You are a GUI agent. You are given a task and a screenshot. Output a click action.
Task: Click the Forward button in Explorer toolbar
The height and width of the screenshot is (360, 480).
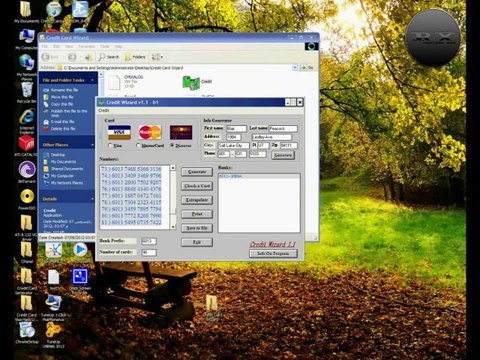[x=72, y=57]
